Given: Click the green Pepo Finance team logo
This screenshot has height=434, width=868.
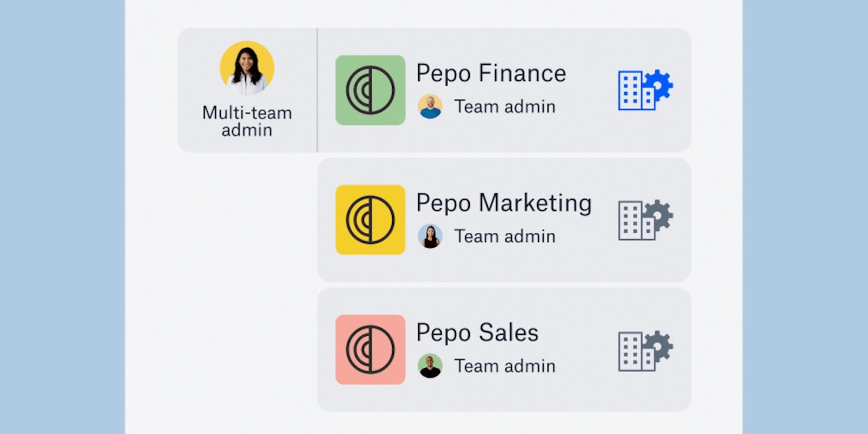Looking at the screenshot, I should (x=370, y=90).
